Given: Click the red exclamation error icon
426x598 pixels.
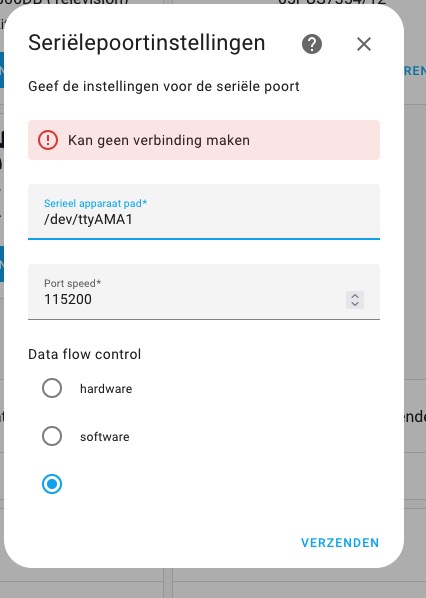Looking at the screenshot, I should point(48,140).
